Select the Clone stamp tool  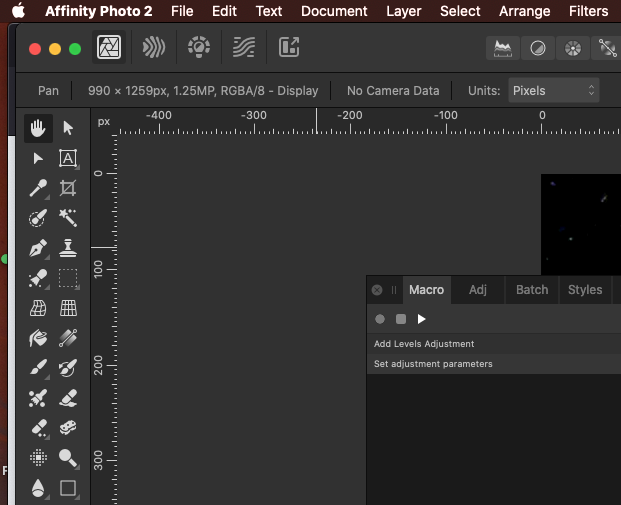68,248
